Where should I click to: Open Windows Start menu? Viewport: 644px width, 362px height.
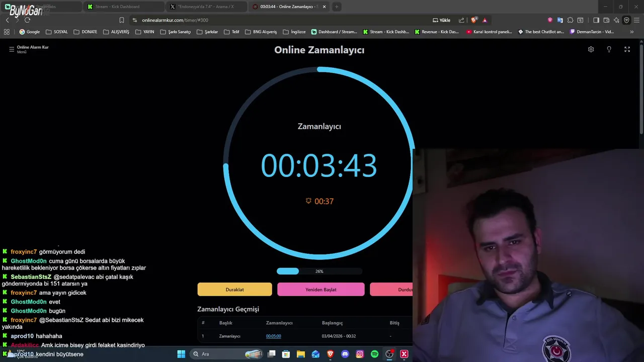coord(181,354)
